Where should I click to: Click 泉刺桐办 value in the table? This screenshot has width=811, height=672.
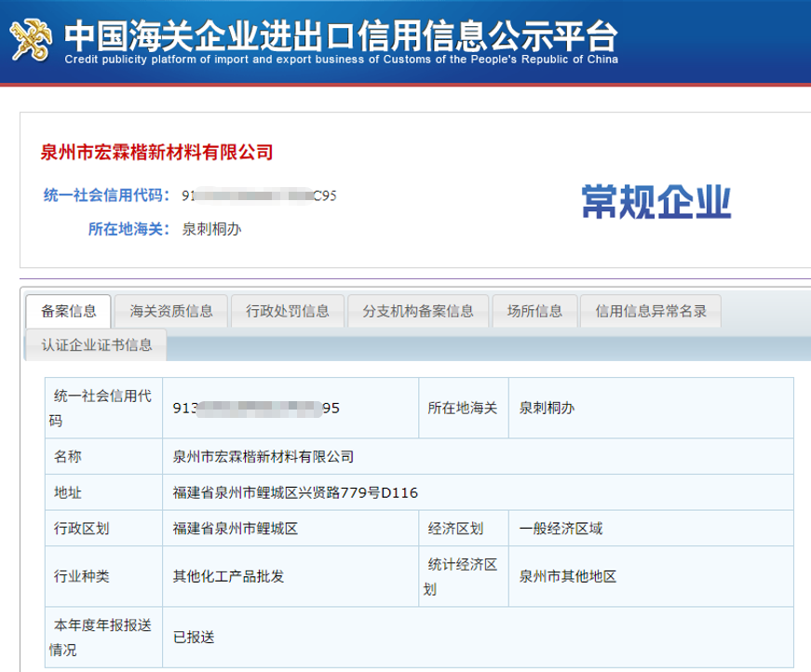(x=547, y=408)
